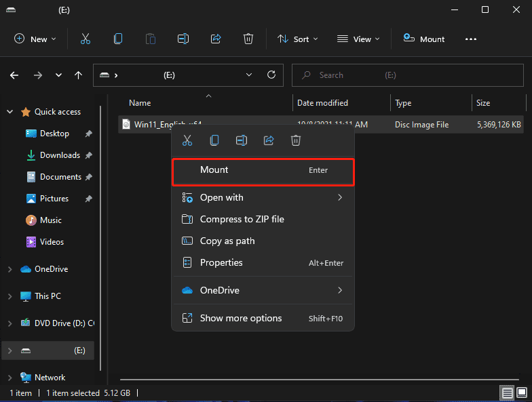The height and width of the screenshot is (402, 532).
Task: Click the Share icon in the toolbar
Action: 216,39
